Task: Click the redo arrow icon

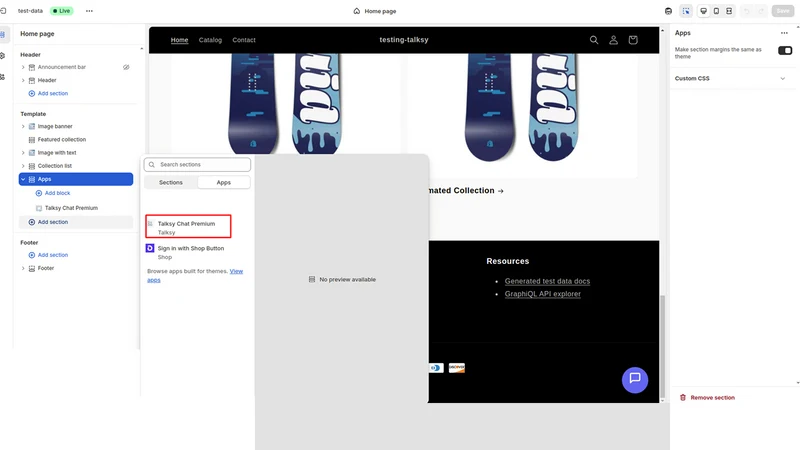Action: [x=761, y=11]
